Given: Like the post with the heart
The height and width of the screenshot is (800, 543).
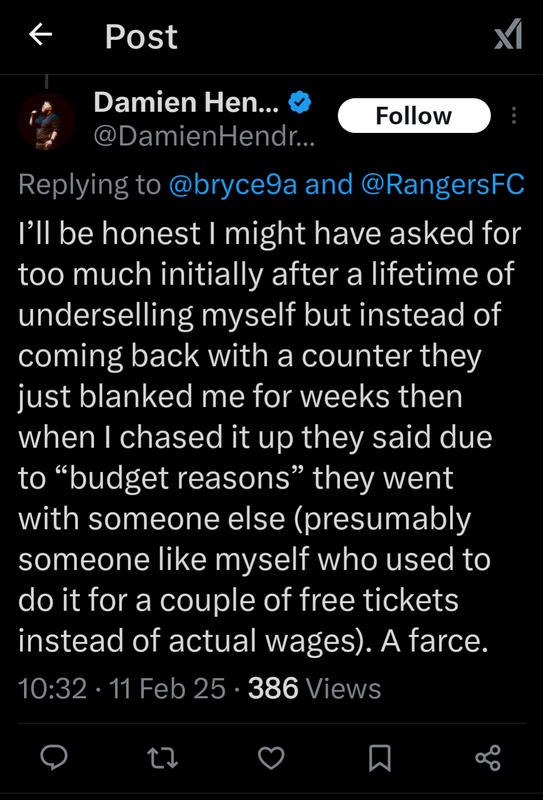Looking at the screenshot, I should pyautogui.click(x=271, y=758).
